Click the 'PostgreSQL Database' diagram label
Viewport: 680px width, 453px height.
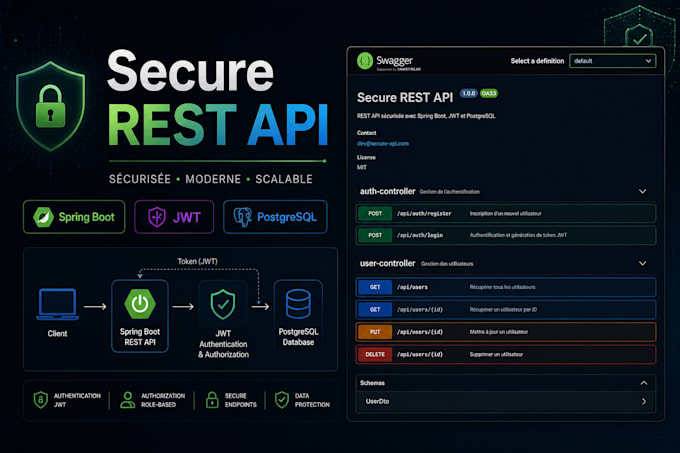coord(298,337)
